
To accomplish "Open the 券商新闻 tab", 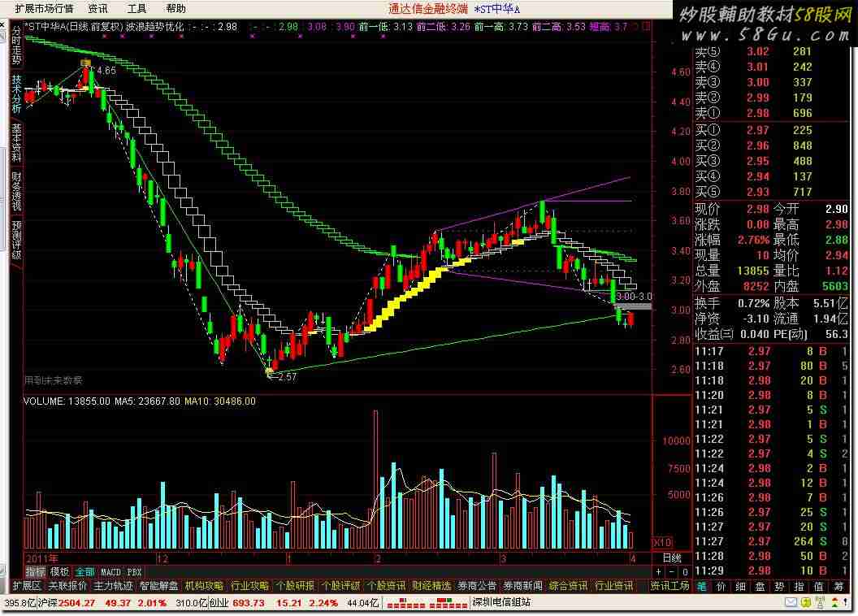I will coord(522,586).
